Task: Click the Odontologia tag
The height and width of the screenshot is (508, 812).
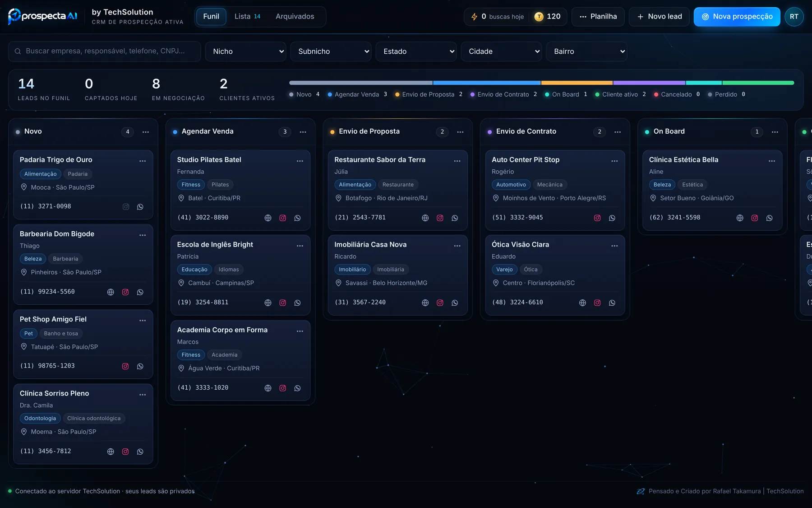Action: (40, 419)
